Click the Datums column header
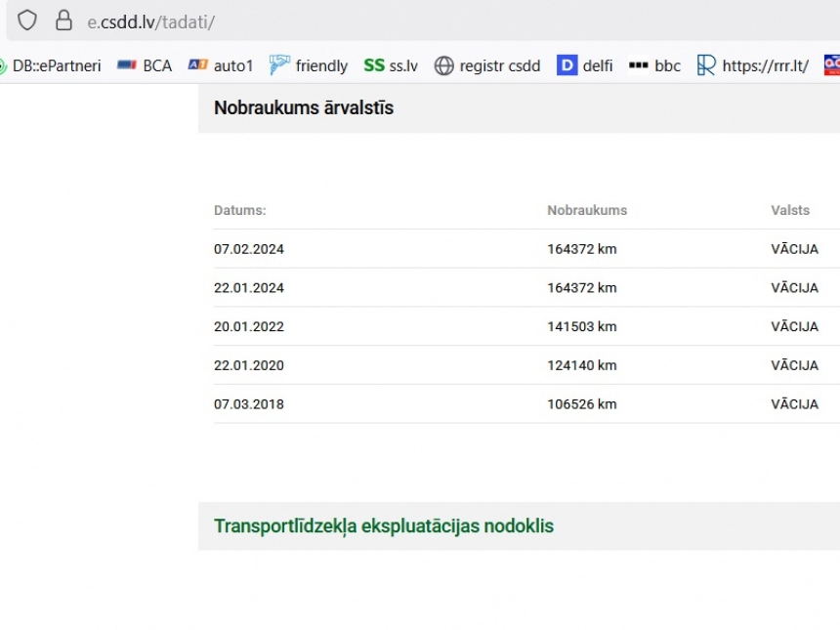The height and width of the screenshot is (630, 840). point(240,210)
